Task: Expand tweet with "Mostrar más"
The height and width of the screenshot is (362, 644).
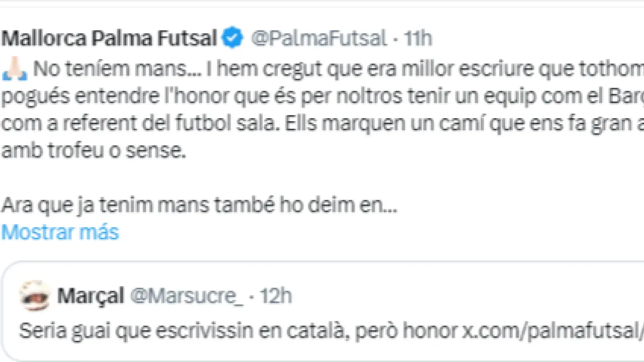Action: pyautogui.click(x=60, y=232)
